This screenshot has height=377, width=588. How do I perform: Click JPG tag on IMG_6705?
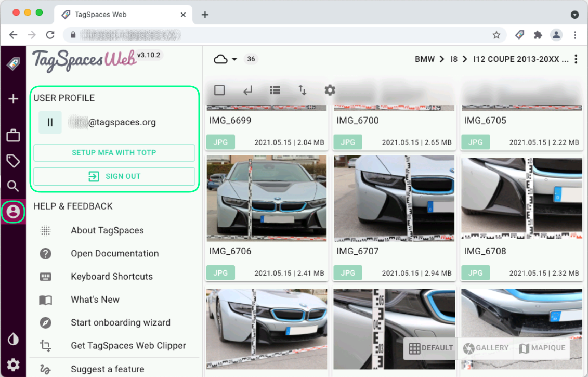point(476,142)
